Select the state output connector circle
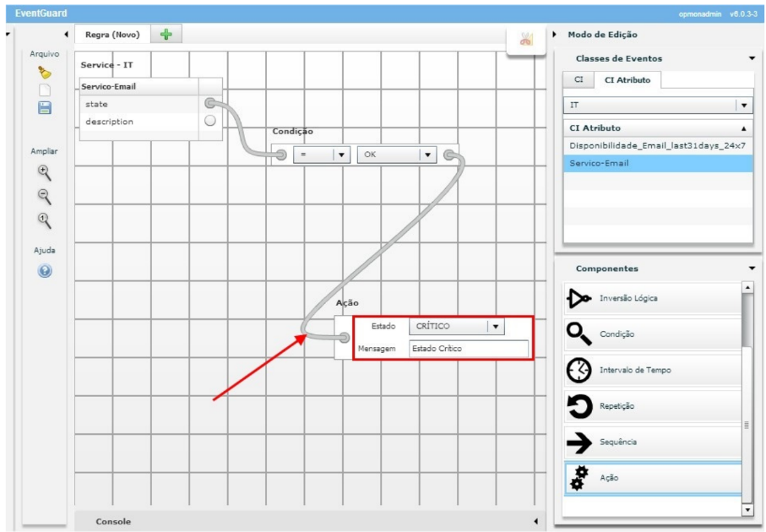 click(x=210, y=103)
